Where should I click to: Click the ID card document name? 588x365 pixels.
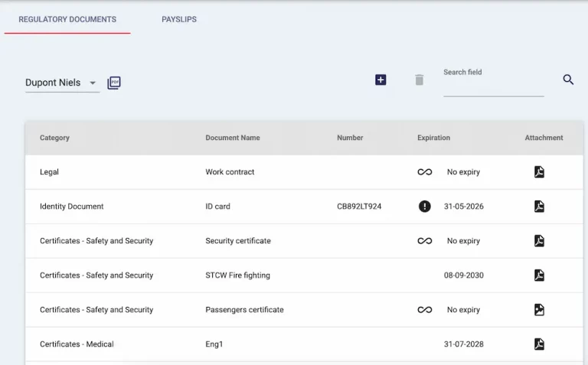pyautogui.click(x=218, y=207)
